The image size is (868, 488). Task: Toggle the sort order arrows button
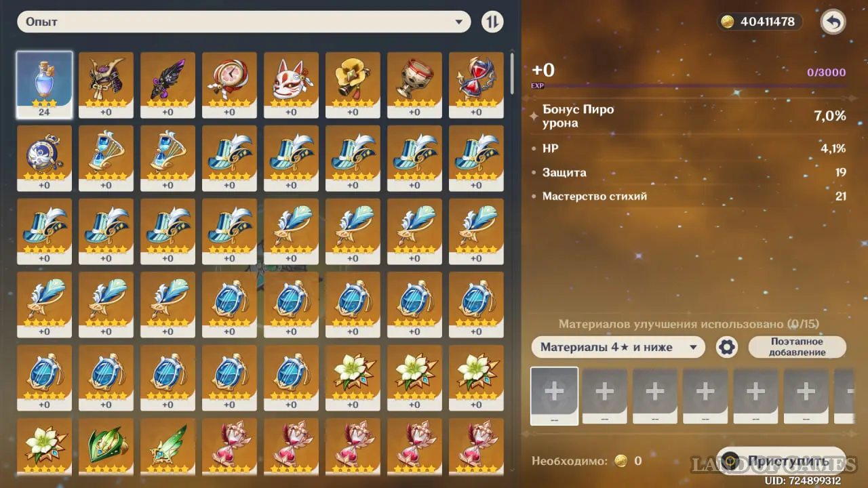493,22
